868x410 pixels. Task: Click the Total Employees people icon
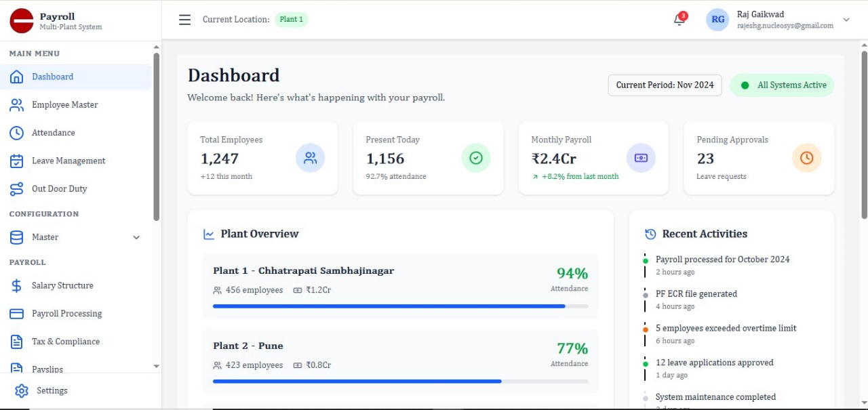[310, 158]
